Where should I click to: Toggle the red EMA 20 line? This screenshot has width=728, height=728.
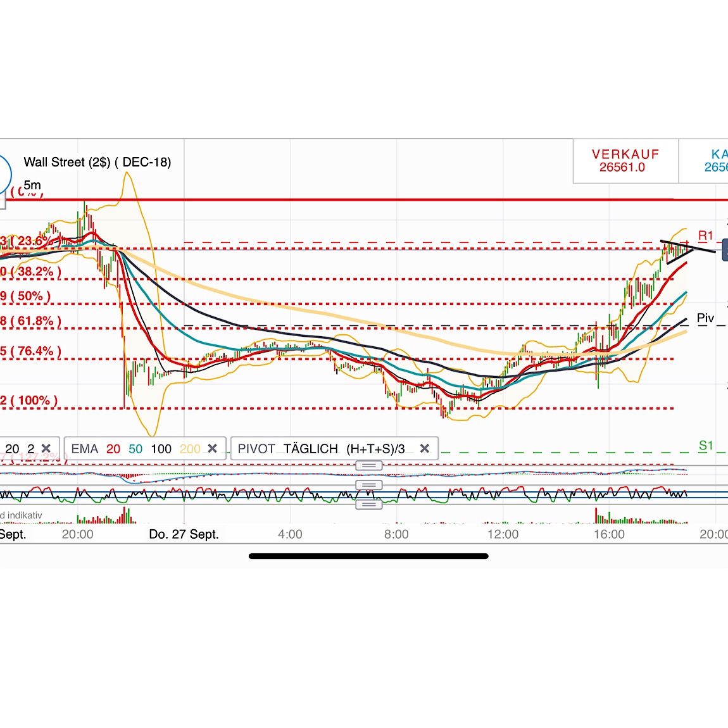click(x=114, y=448)
